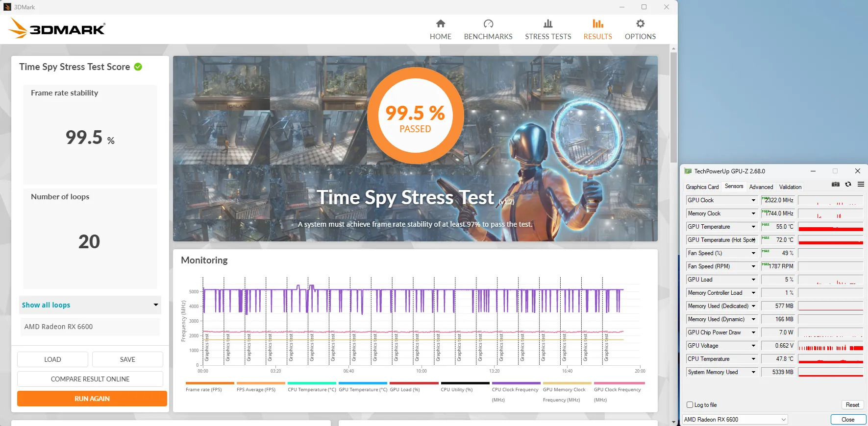Switch to the Sensors tab in GPU-Z
The image size is (868, 426).
coord(734,186)
